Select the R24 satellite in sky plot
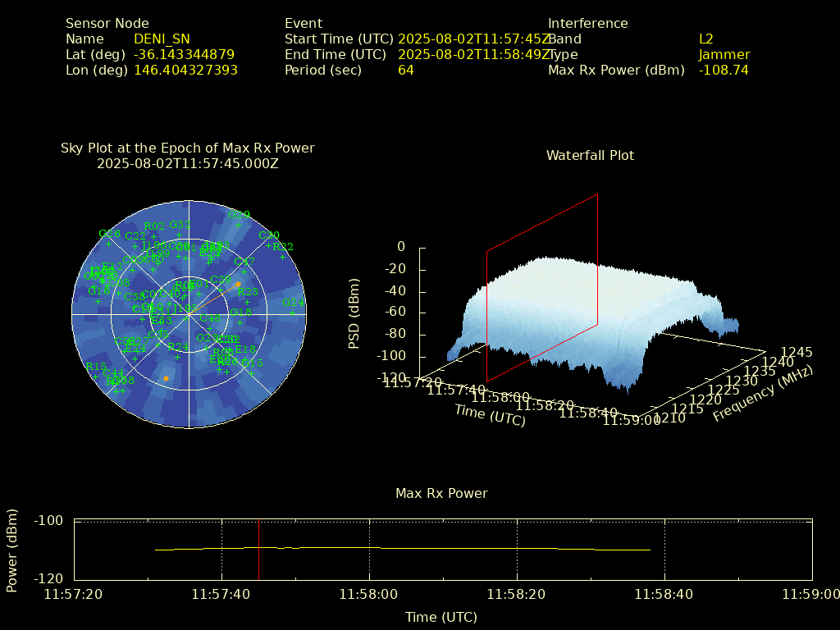 click(x=177, y=348)
